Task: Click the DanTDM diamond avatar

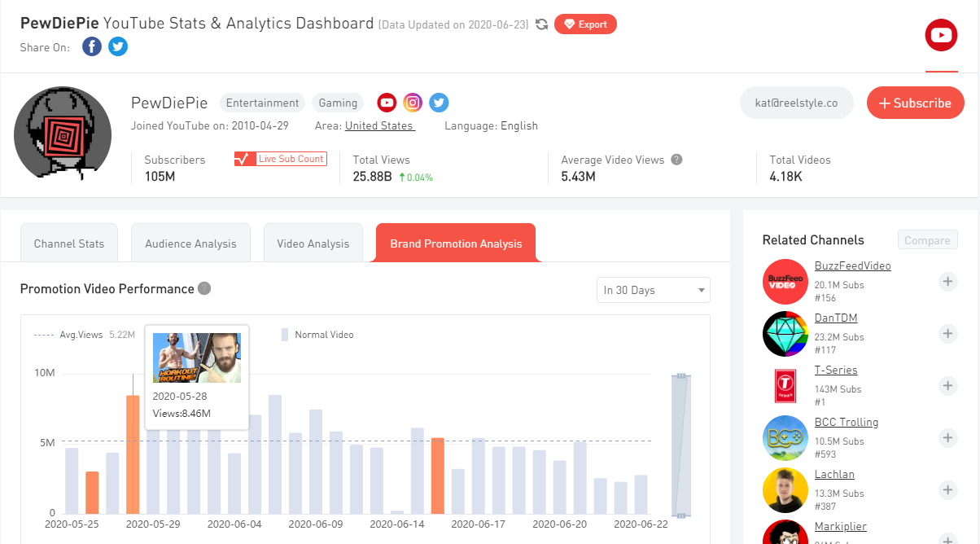Action: click(785, 334)
